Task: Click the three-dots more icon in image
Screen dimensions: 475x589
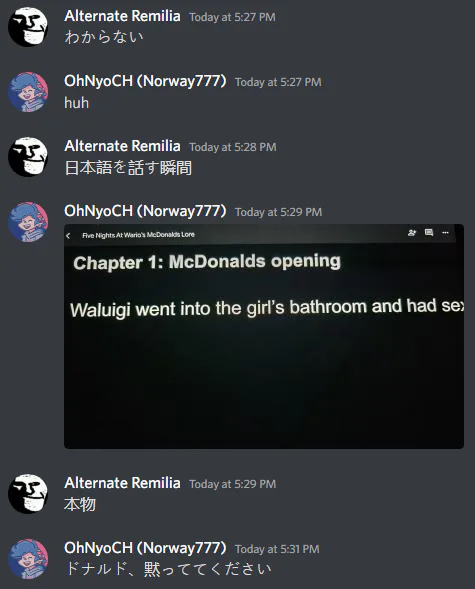Action: click(445, 233)
